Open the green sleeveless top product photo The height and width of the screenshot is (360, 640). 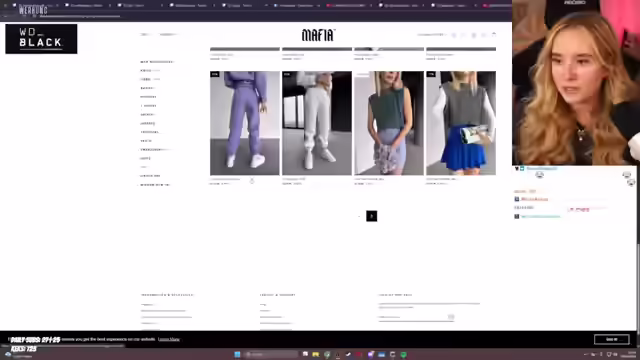click(389, 123)
